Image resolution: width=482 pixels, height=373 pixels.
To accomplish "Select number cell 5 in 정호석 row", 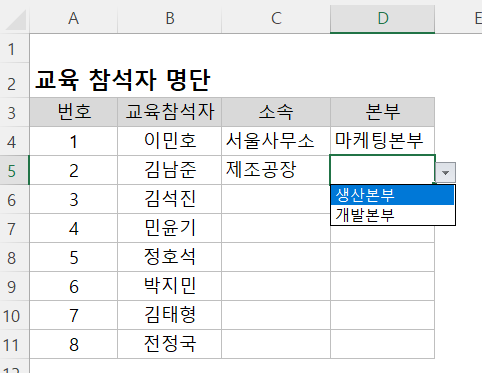I will point(74,257).
